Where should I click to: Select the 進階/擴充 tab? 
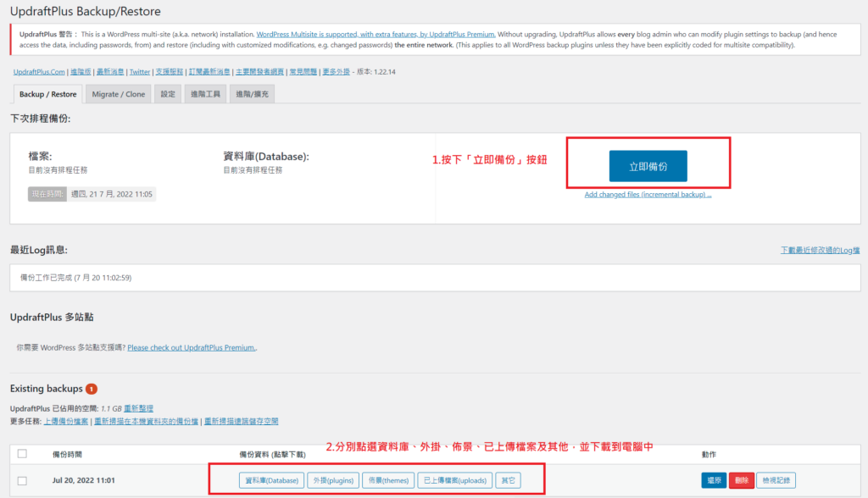[x=252, y=94]
